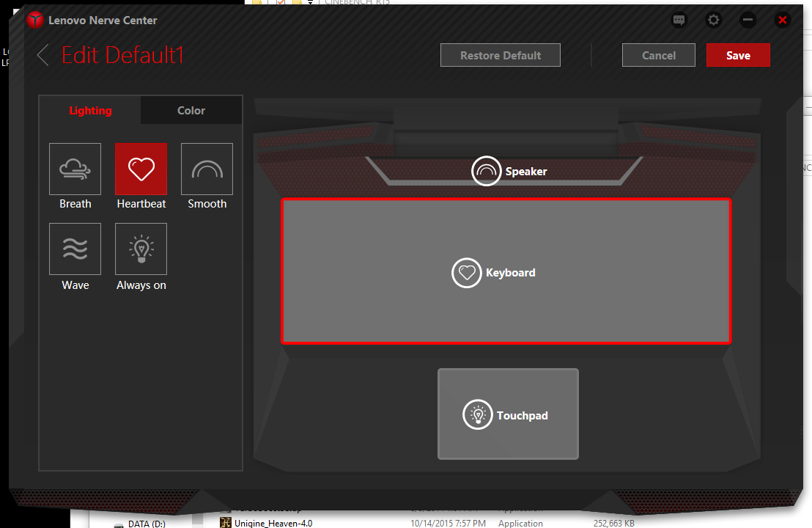Click the Touchpad zone lightbulb icon
Screen dimensions: 812x528
coord(478,414)
